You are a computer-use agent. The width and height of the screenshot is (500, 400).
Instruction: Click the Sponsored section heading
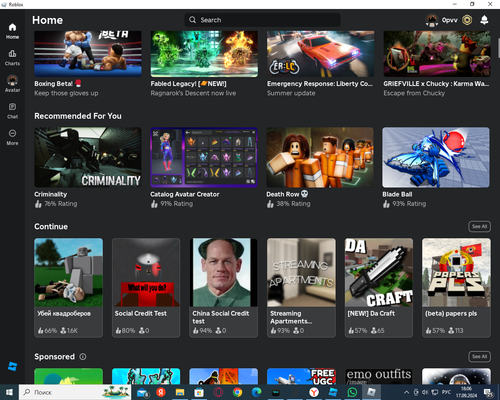point(54,357)
